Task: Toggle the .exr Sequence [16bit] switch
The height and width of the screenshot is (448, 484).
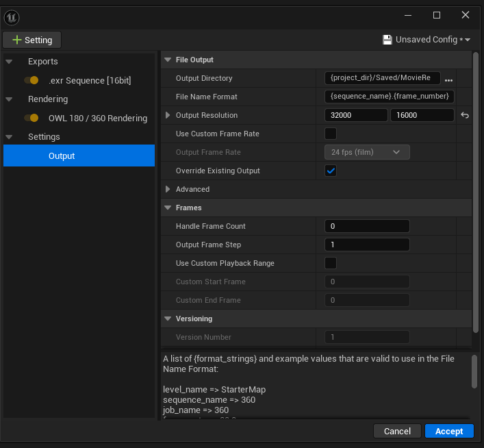Action: [x=31, y=80]
